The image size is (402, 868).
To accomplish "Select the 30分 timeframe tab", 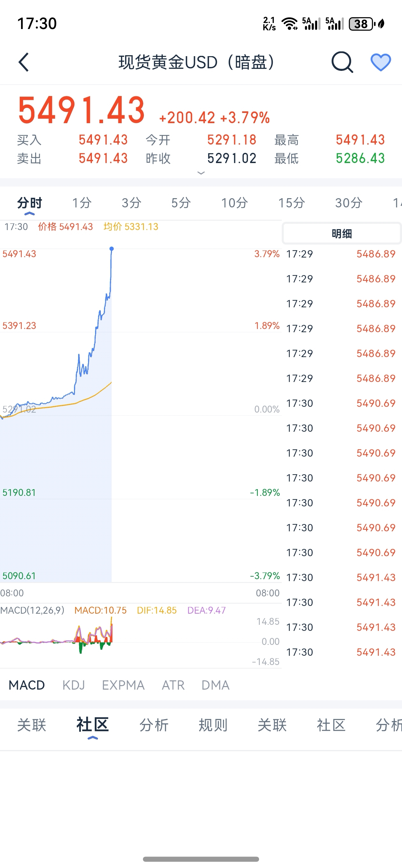I will [x=349, y=203].
